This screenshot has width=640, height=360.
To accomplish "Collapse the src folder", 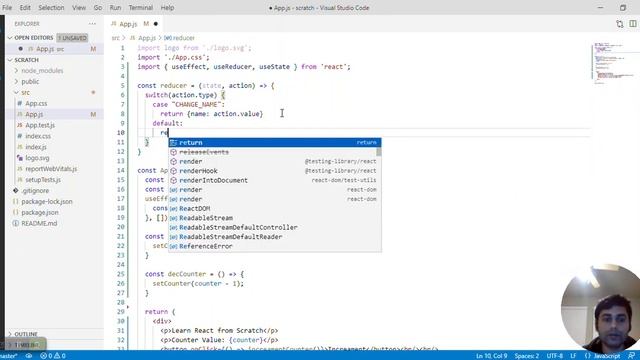I will 25,93.
